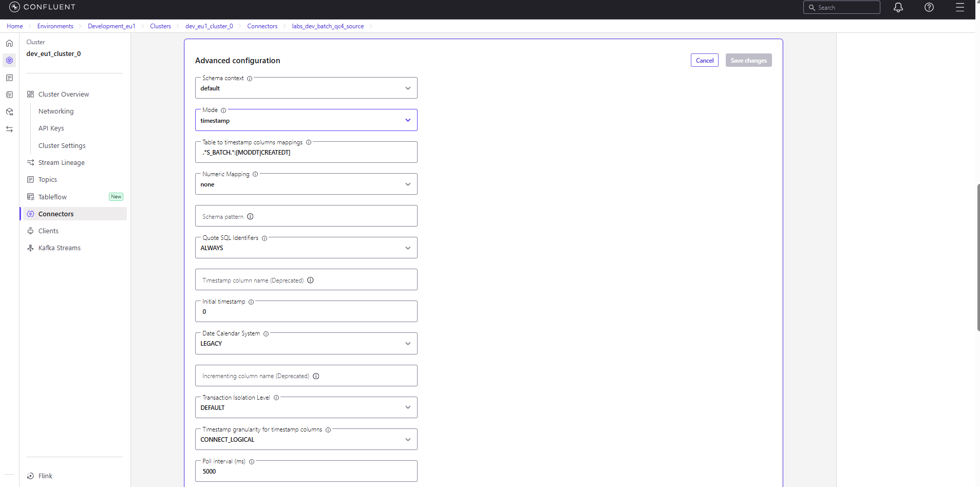Show info for Incrementing column name (Deprecated)
Viewport: 980px width, 487px height.
(x=316, y=376)
